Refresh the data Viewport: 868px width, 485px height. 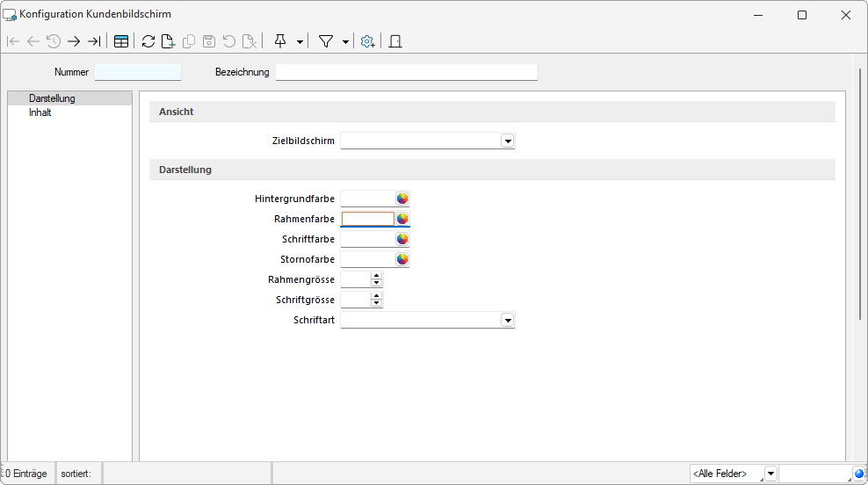148,41
